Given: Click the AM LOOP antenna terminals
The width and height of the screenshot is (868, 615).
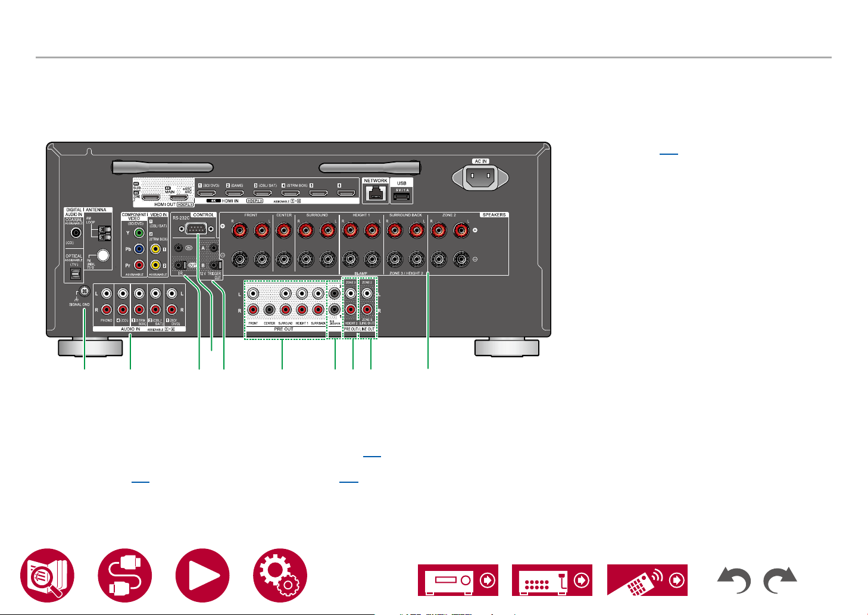Looking at the screenshot, I should (x=105, y=233).
